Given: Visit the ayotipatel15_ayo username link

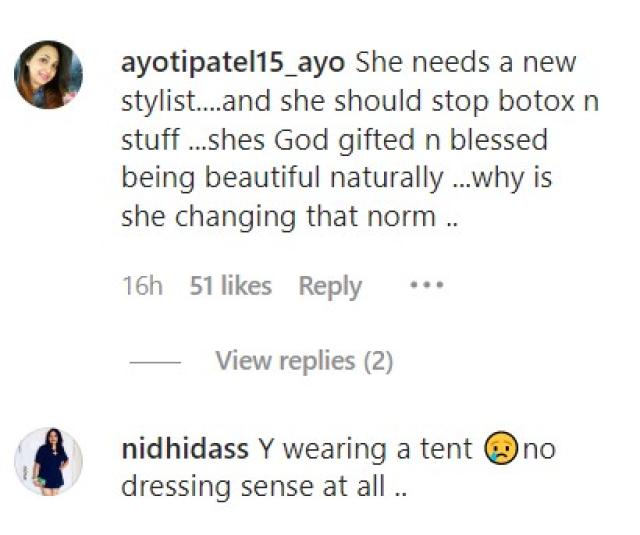Looking at the screenshot, I should pos(233,63).
